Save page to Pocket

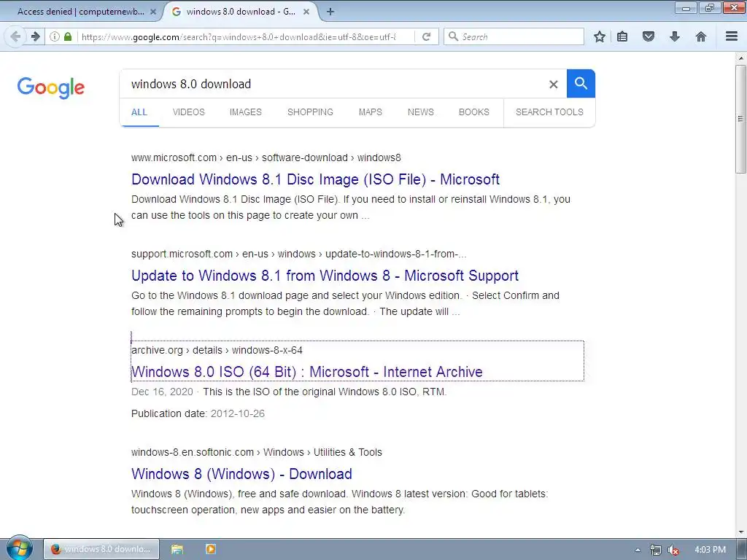(649, 36)
